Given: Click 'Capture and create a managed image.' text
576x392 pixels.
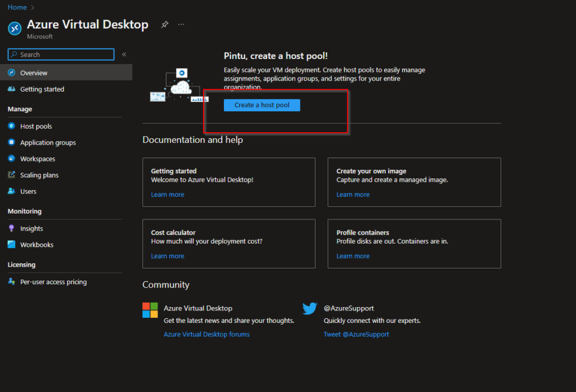Looking at the screenshot, I should point(392,179).
